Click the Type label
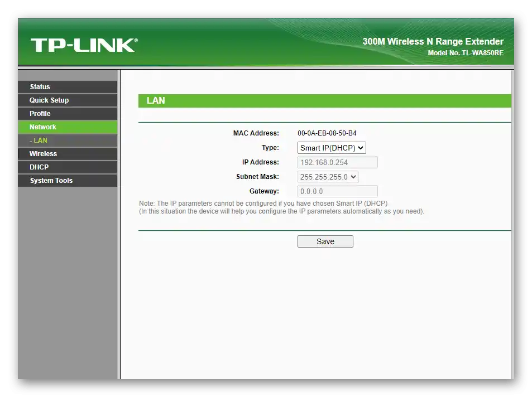Screen dimensions: 532x397 tap(270, 148)
